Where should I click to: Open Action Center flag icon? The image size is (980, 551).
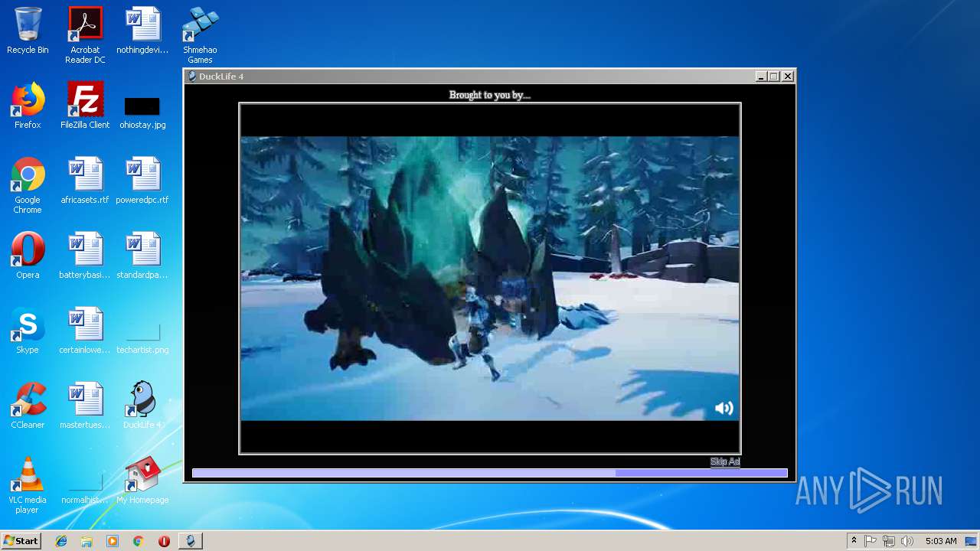pos(871,541)
